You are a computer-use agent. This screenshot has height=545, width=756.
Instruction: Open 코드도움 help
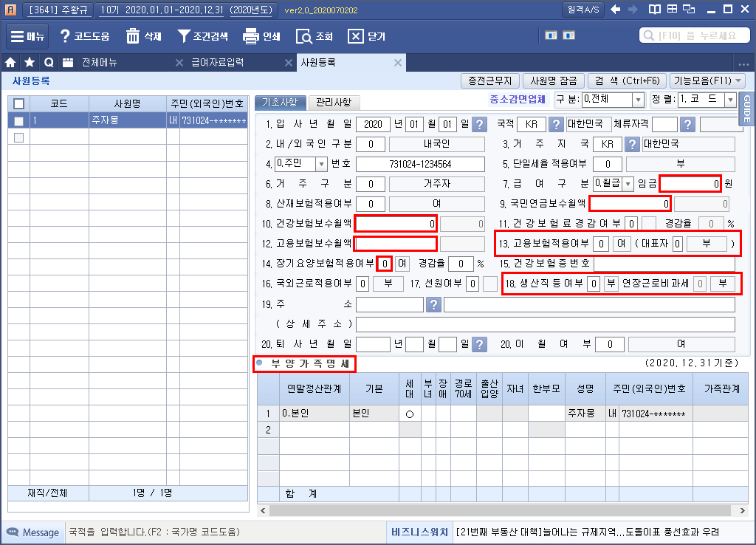[x=84, y=36]
